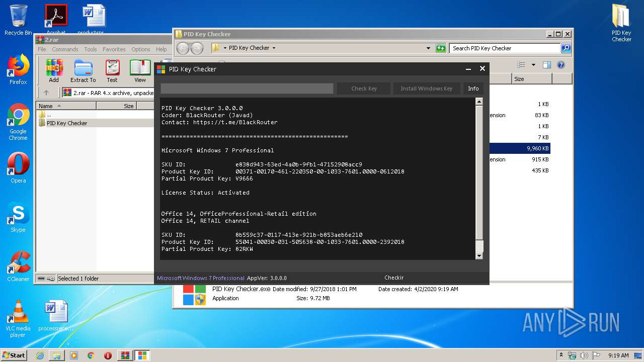The width and height of the screenshot is (644, 362).
Task: Click scroll down arrow in output pane
Action: click(x=479, y=255)
